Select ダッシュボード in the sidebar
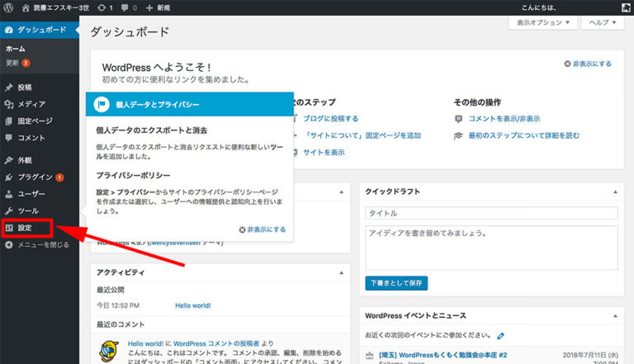This screenshot has width=634, height=364. [40, 30]
